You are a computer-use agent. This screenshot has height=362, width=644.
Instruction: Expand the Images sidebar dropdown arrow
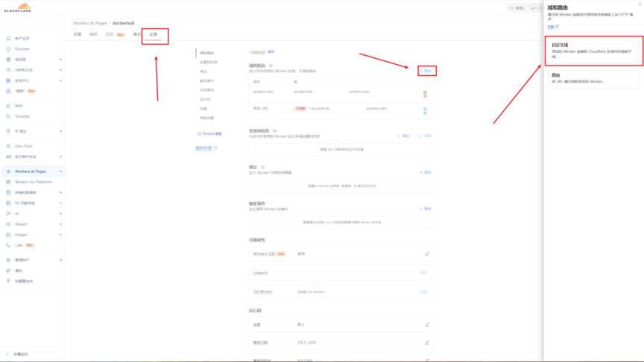(60, 235)
